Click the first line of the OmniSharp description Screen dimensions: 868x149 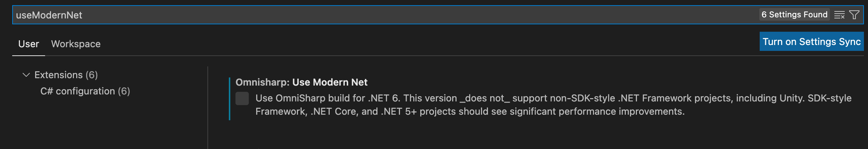pos(518,98)
